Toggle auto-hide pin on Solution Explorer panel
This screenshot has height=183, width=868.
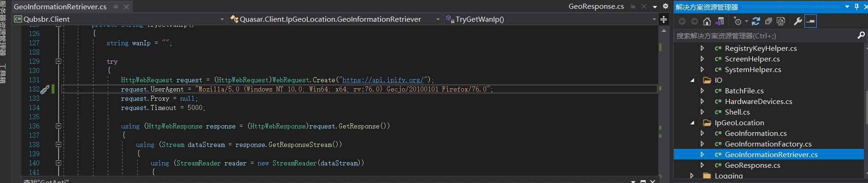[856, 6]
